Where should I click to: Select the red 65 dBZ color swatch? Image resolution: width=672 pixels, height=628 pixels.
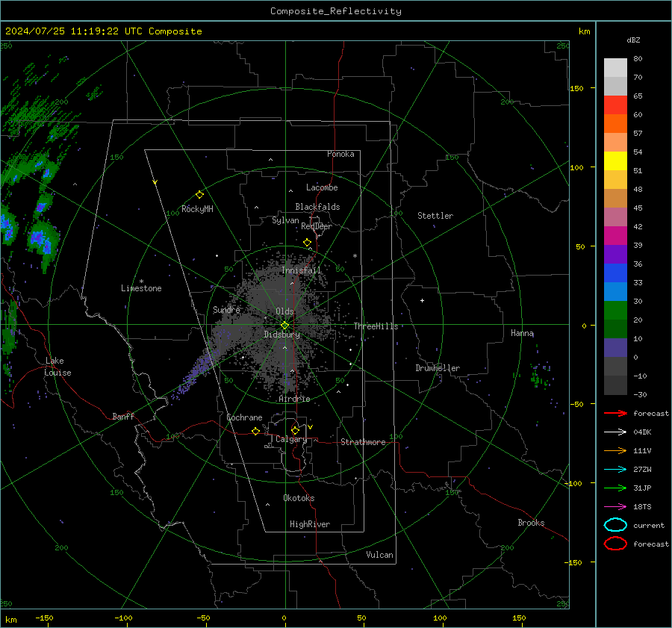tap(615, 105)
